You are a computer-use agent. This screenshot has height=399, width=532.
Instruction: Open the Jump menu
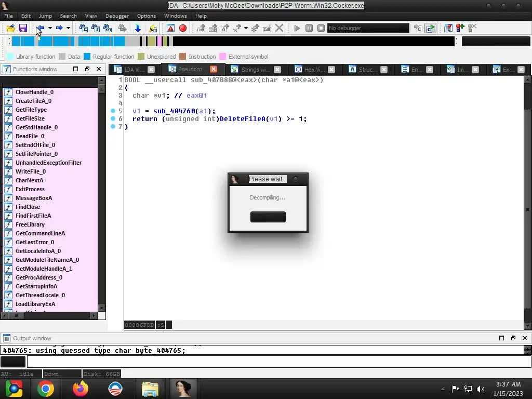tap(45, 16)
